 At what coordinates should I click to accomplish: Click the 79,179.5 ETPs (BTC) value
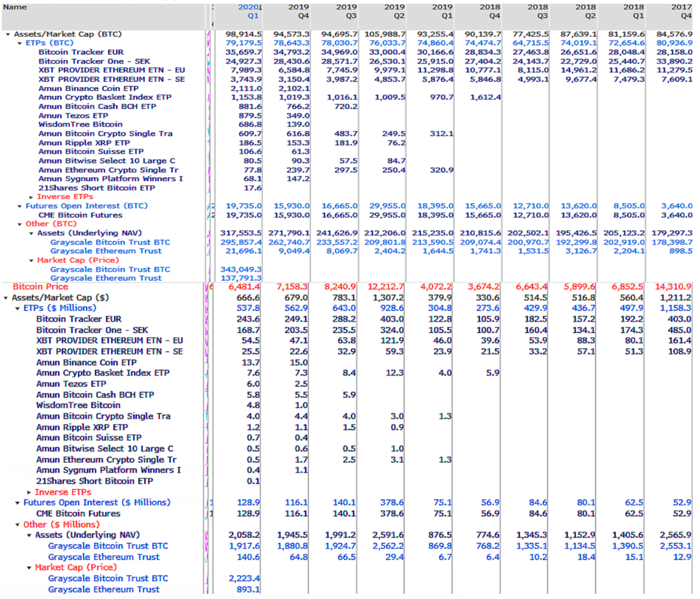click(x=244, y=43)
